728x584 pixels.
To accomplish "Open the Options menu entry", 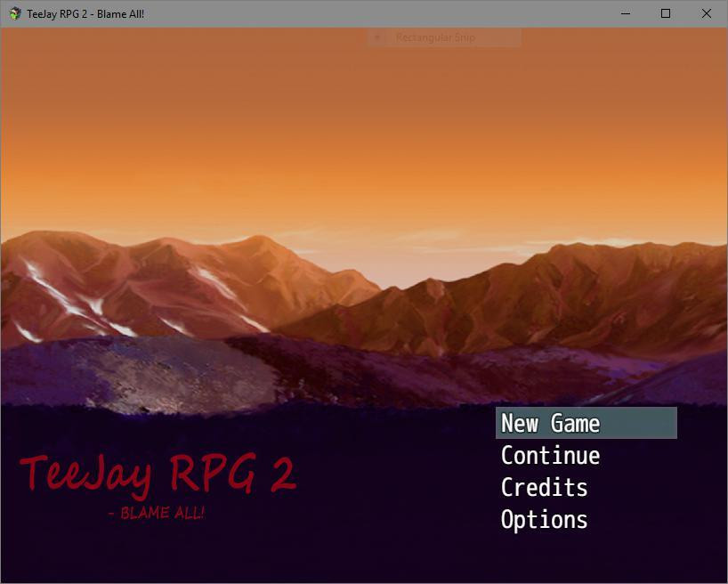I will coord(544,519).
